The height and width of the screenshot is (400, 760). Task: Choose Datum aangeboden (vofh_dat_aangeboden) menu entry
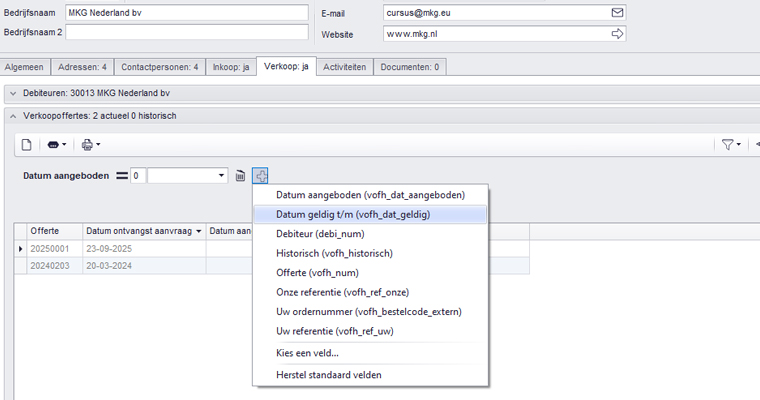(370, 195)
